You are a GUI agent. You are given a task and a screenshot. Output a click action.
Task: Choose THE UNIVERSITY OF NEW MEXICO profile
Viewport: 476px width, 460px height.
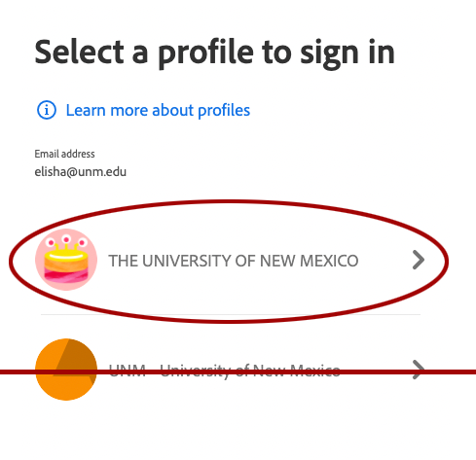point(231,261)
